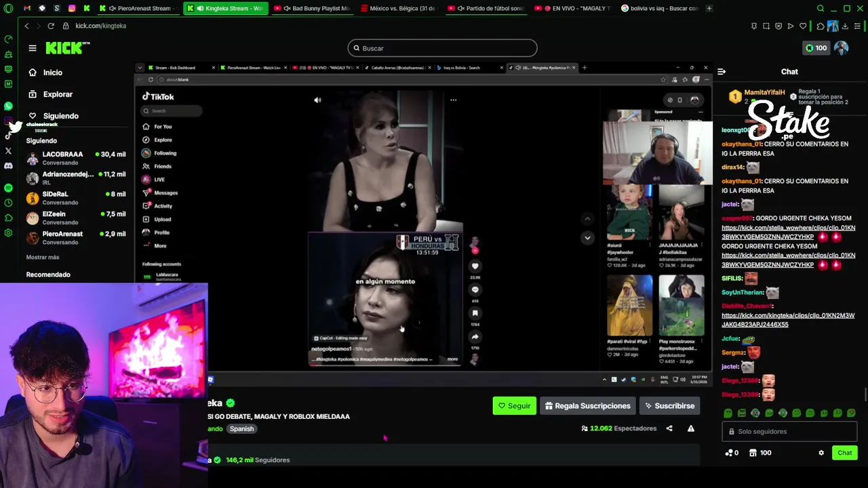Open the Kick hamburger menu

click(x=33, y=48)
